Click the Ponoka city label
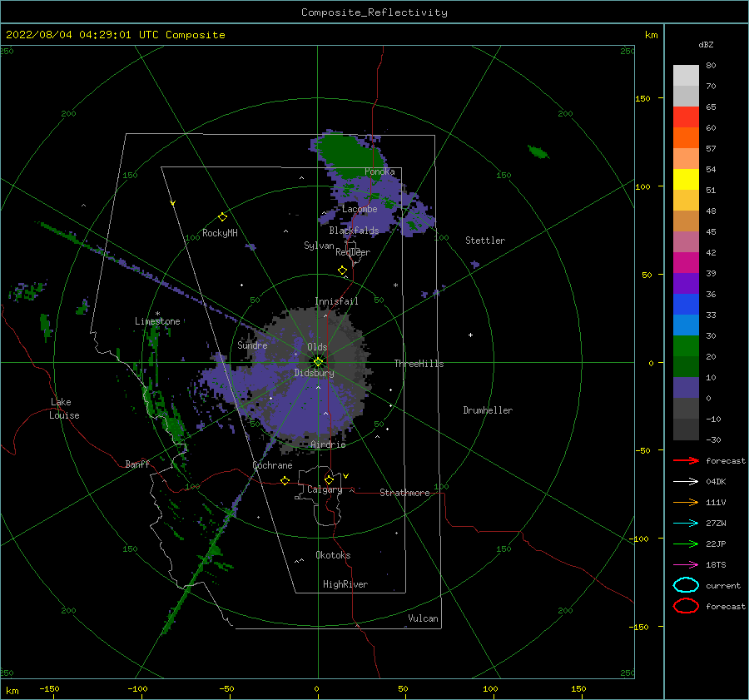Screen dimensions: 749x700 point(379,171)
